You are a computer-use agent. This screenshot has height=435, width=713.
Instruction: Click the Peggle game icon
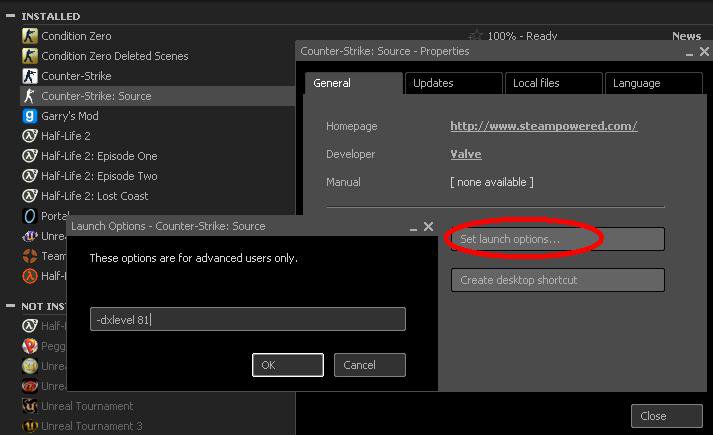point(30,346)
